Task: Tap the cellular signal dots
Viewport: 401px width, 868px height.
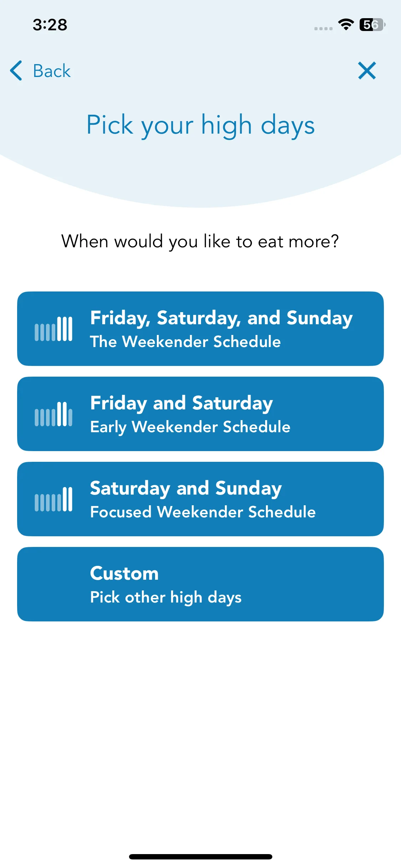Action: tap(323, 29)
